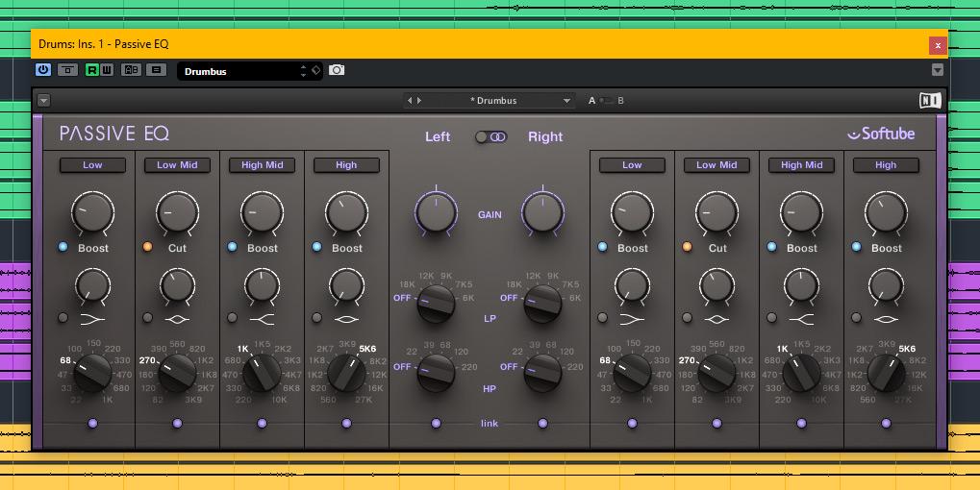The height and width of the screenshot is (490, 980).
Task: Bypass the plugin with the blue power icon
Action: tap(43, 70)
